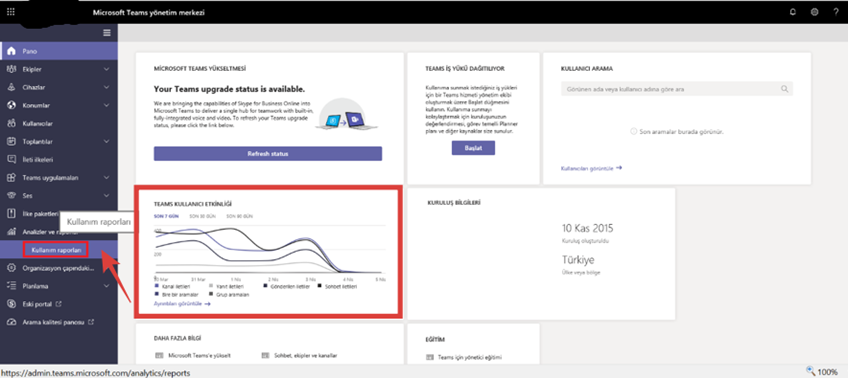The width and height of the screenshot is (848, 378).
Task: Click the İleti ilkeleri message icon
Action: [11, 160]
